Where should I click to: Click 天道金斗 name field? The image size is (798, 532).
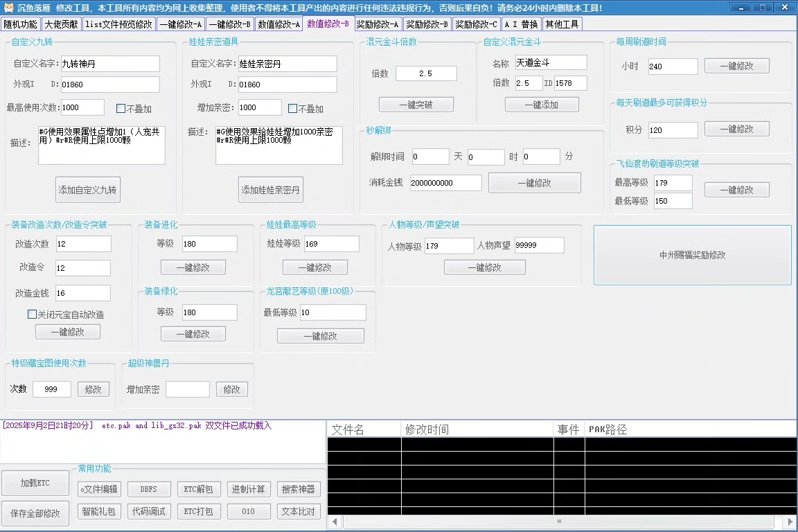click(551, 62)
